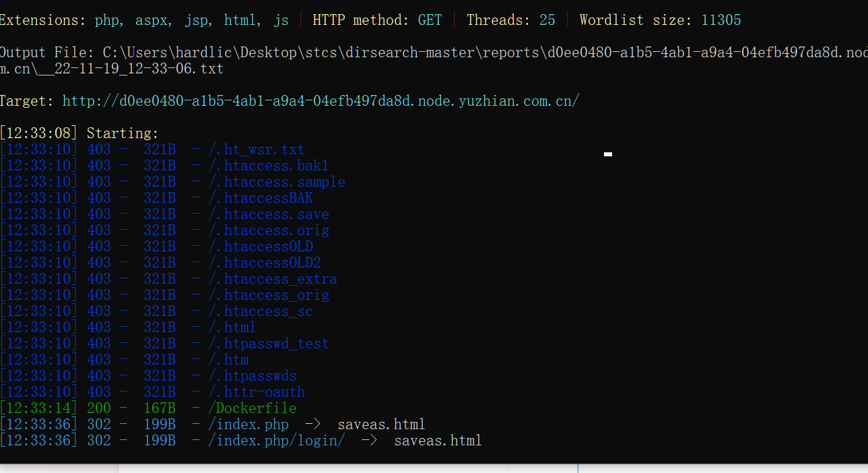Viewport: 868px width, 473px height.
Task: Select the /.htaccess.bak1 path
Action: [268, 166]
